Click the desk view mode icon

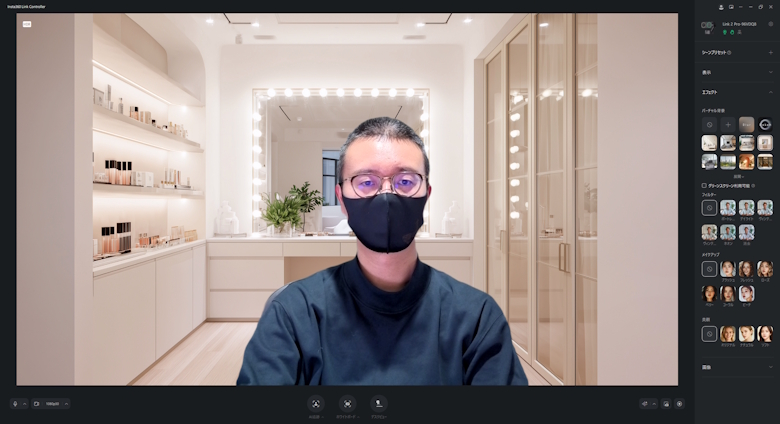[x=379, y=403]
